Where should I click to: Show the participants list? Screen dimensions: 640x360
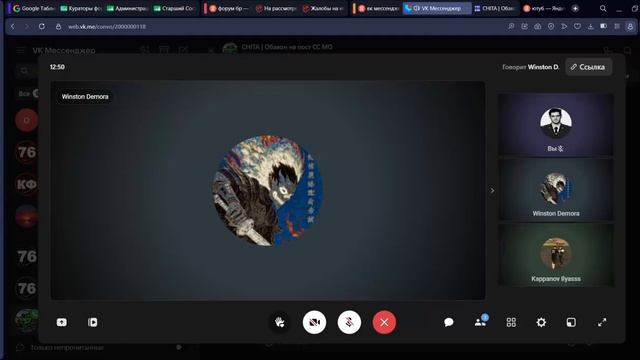(480, 322)
